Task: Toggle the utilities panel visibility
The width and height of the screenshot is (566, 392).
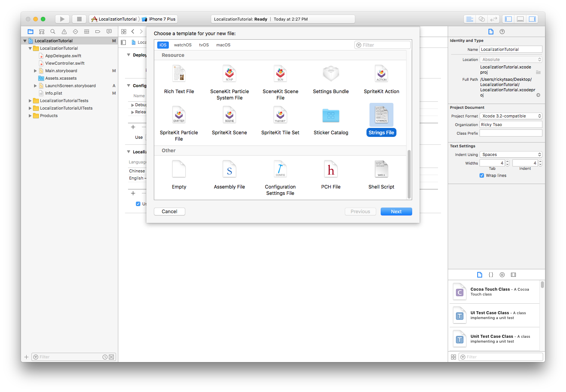Action: 532,19
